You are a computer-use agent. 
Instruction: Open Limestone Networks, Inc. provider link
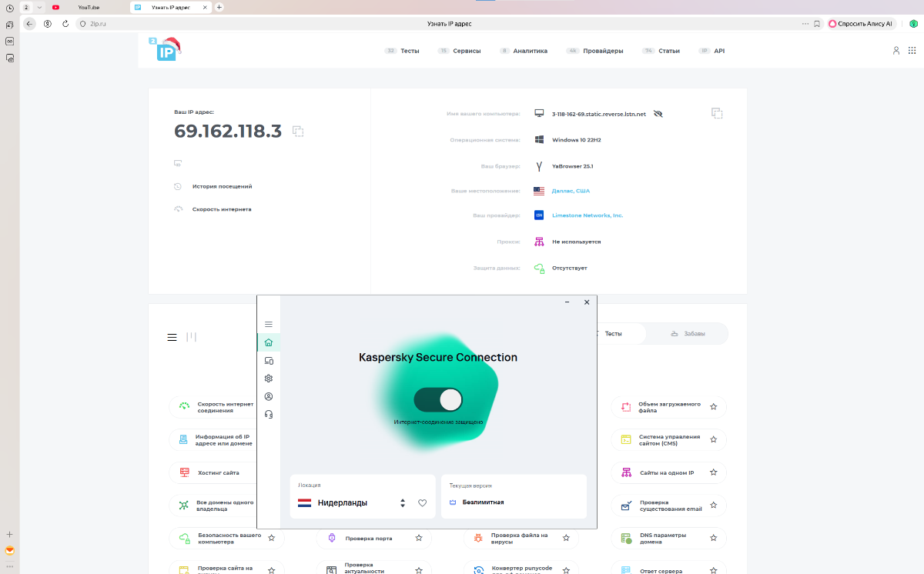588,215
